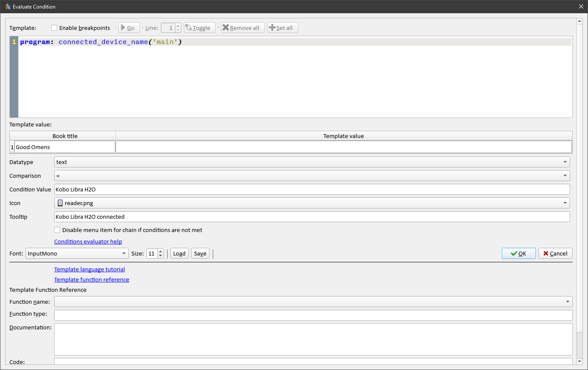Click the Toggle breakpoint button
This screenshot has height=370, width=588.
point(200,28)
